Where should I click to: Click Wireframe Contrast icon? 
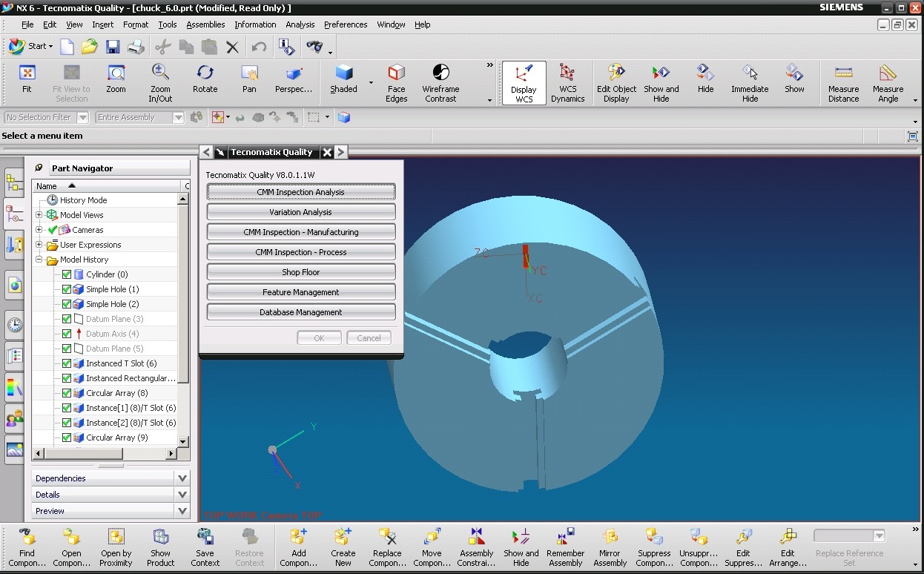(440, 83)
